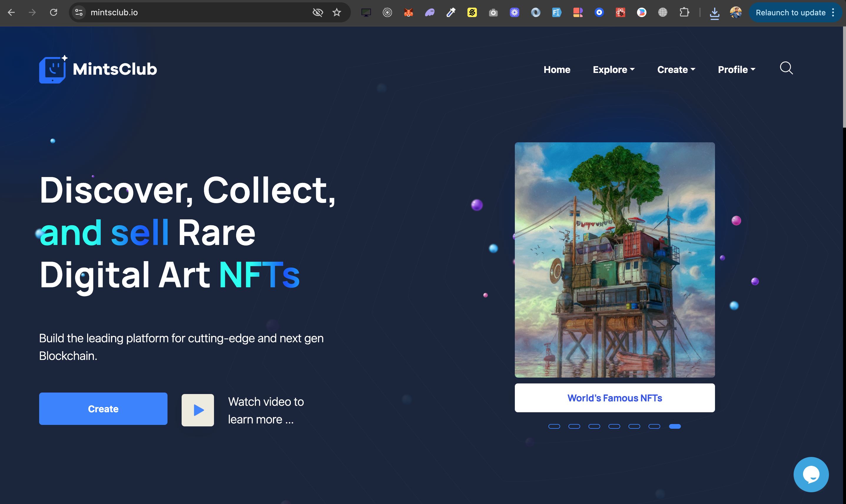Image resolution: width=846 pixels, height=504 pixels.
Task: Expand the Create dropdown menu
Action: point(676,69)
